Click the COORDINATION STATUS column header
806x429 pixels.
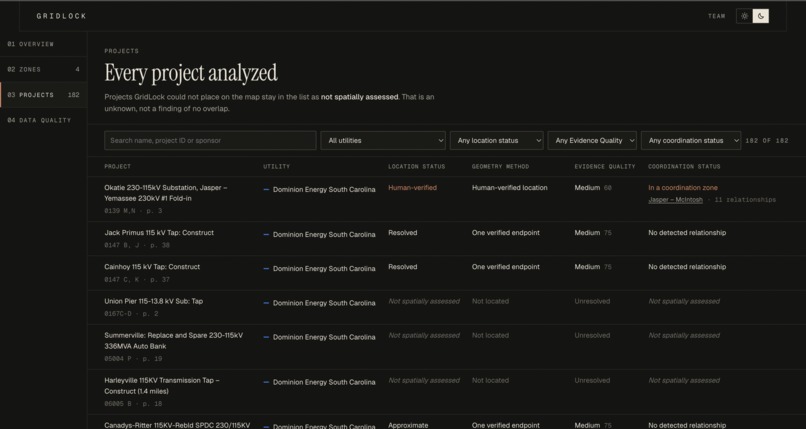click(x=684, y=166)
